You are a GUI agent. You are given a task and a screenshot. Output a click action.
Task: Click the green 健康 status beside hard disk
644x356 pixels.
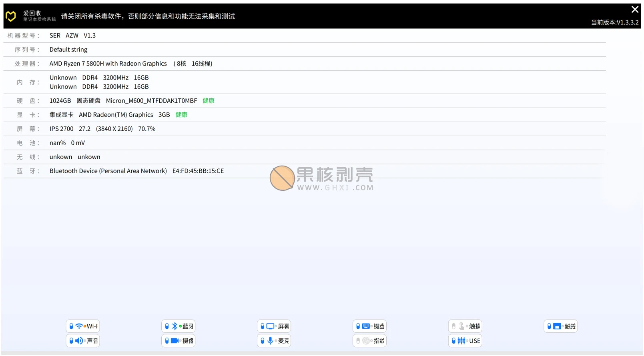[209, 101]
